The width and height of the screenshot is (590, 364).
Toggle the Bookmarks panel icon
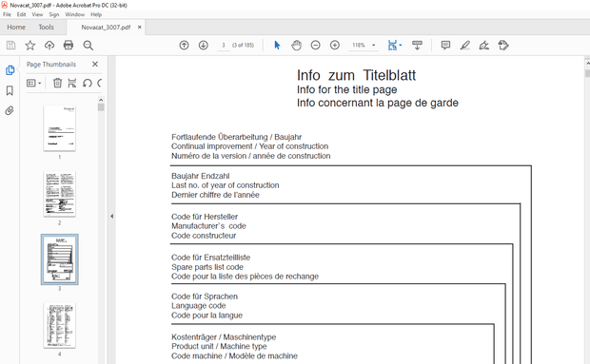pos(10,90)
